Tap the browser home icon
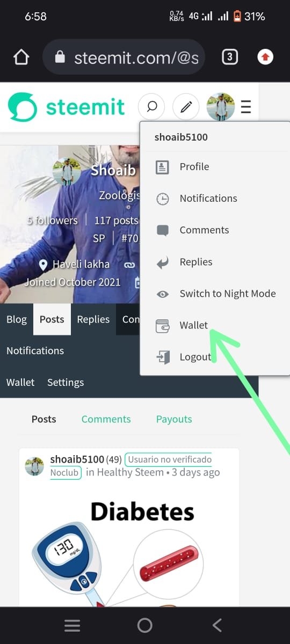Viewport: 290px width, 644px height. tap(21, 57)
